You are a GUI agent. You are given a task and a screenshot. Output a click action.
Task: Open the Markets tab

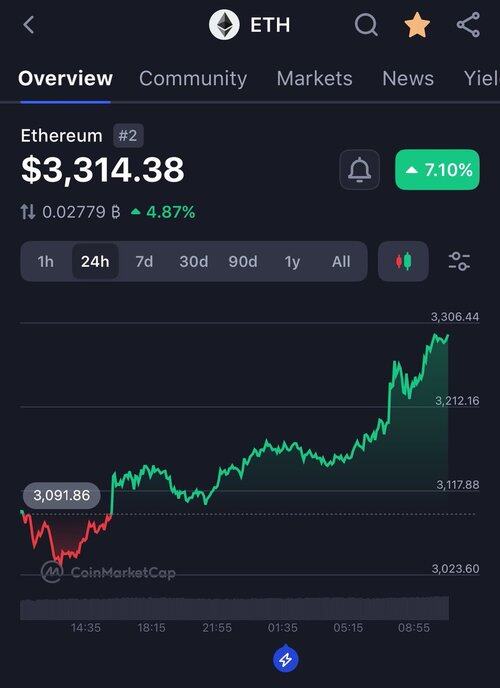pos(314,79)
